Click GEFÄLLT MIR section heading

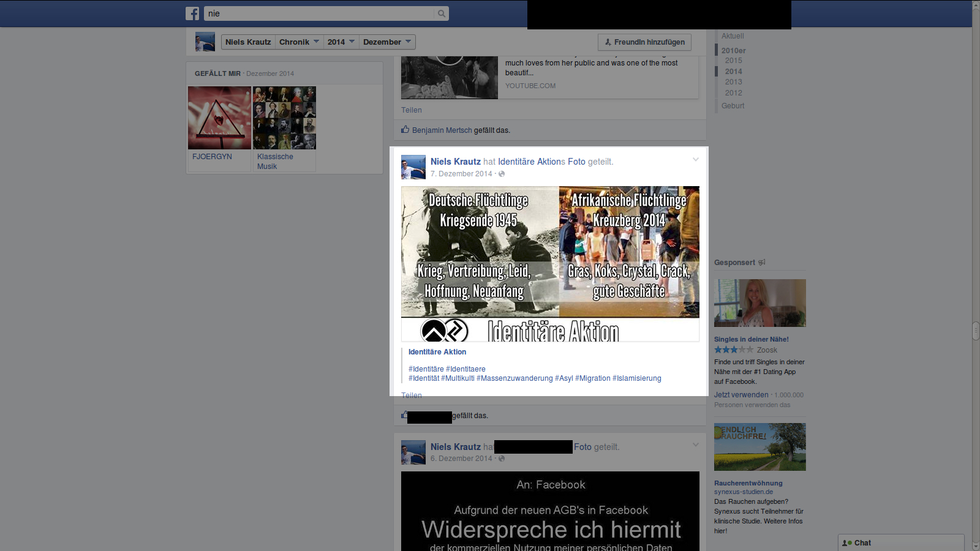pos(217,73)
